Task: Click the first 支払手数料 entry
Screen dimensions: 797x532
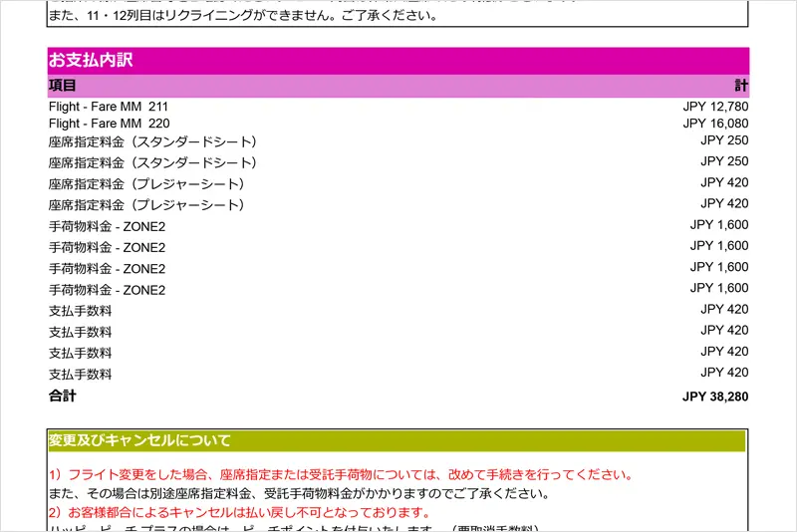Action: pos(81,311)
